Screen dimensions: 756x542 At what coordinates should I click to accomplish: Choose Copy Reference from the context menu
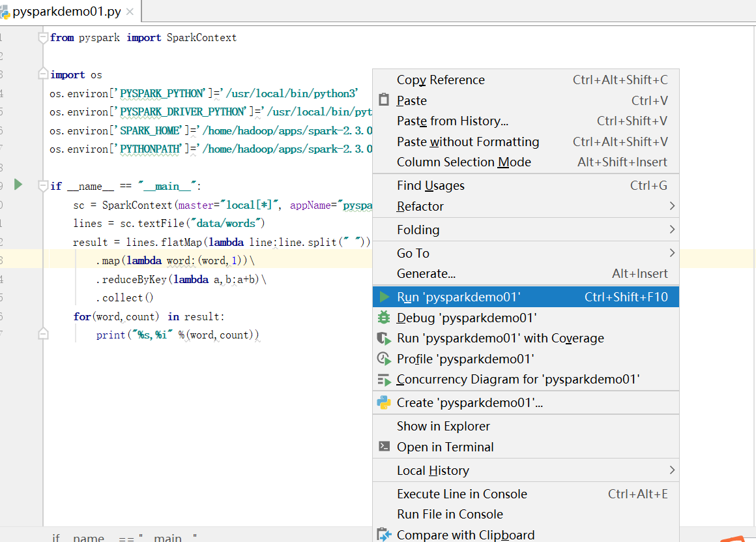point(526,80)
